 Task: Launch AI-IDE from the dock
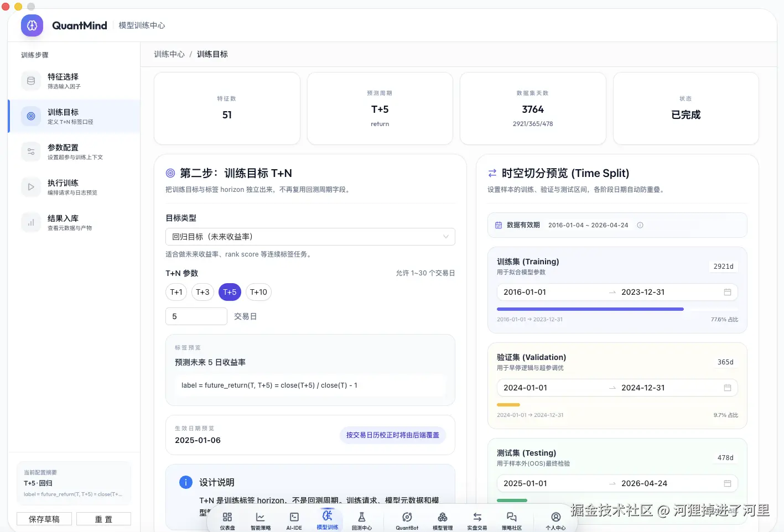294,520
